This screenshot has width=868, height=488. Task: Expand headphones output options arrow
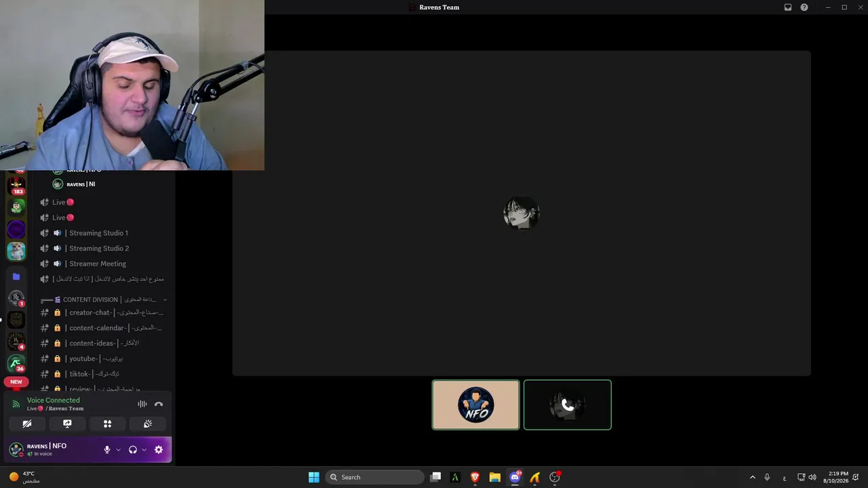[144, 449]
